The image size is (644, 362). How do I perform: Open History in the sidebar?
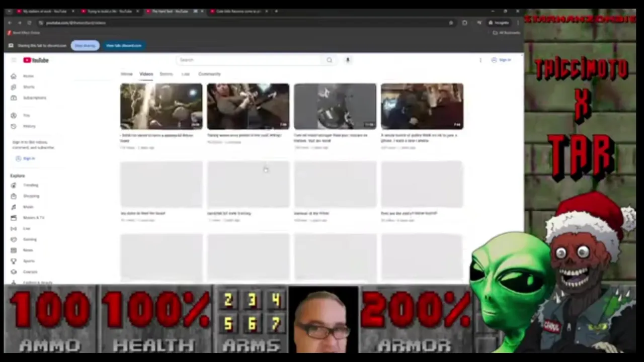click(x=24, y=126)
